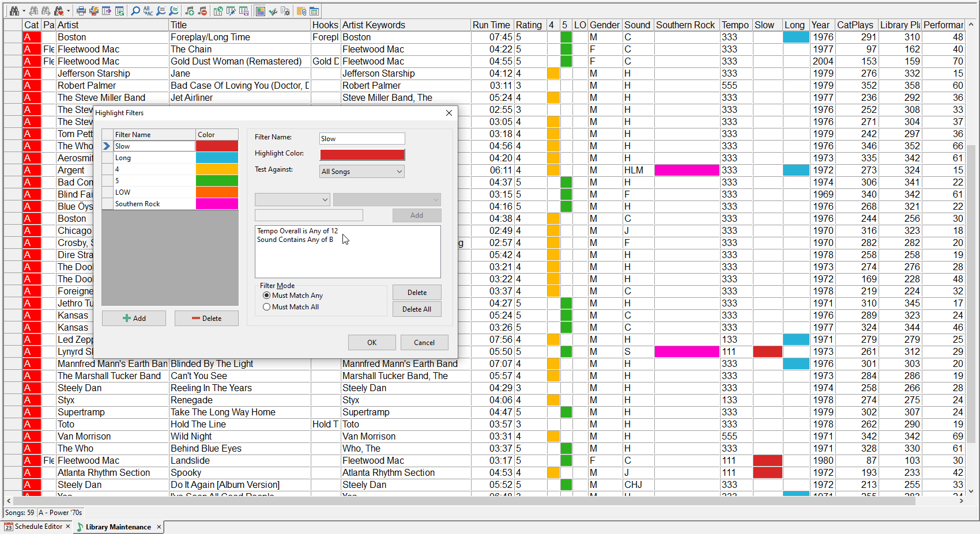
Task: Click the binoculars search icon in toolbar
Action: point(14,11)
